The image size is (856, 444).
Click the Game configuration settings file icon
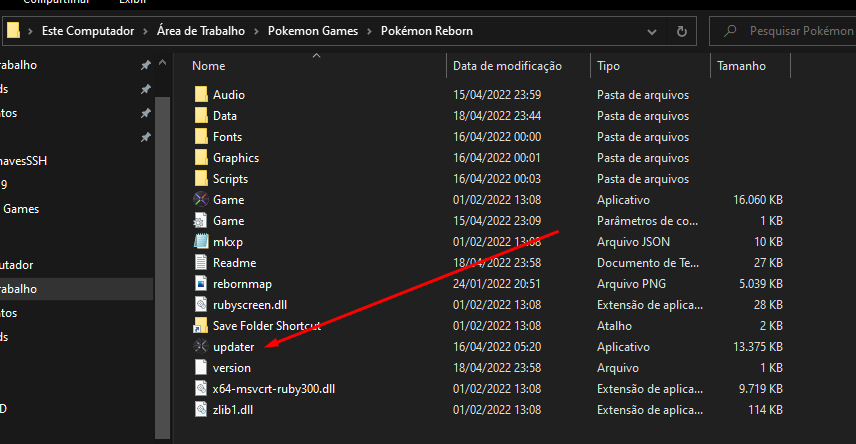click(x=201, y=221)
